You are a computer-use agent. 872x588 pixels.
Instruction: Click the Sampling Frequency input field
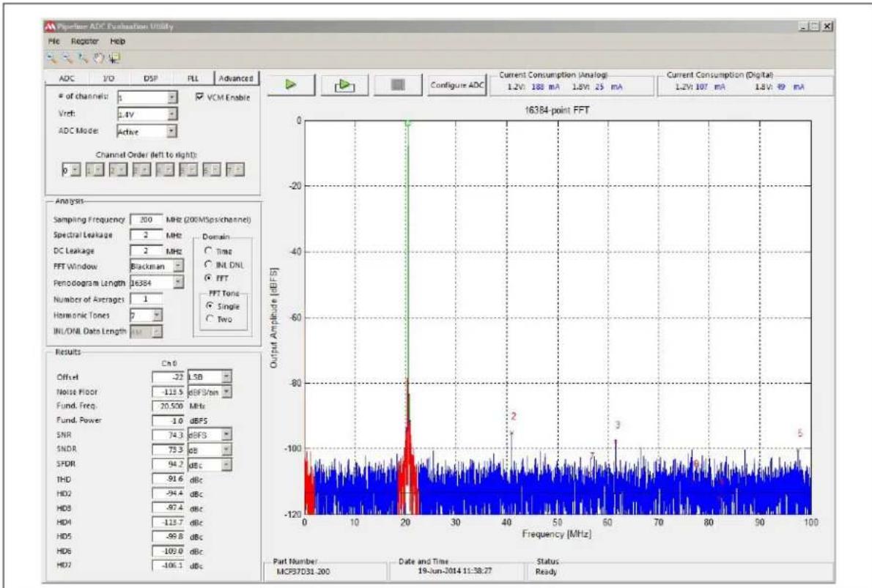point(147,220)
